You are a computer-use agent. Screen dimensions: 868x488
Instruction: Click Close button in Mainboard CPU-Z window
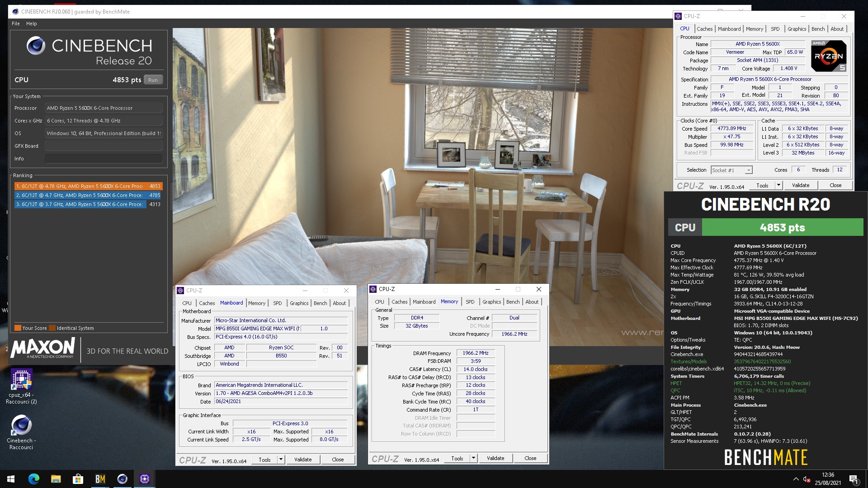(x=338, y=460)
